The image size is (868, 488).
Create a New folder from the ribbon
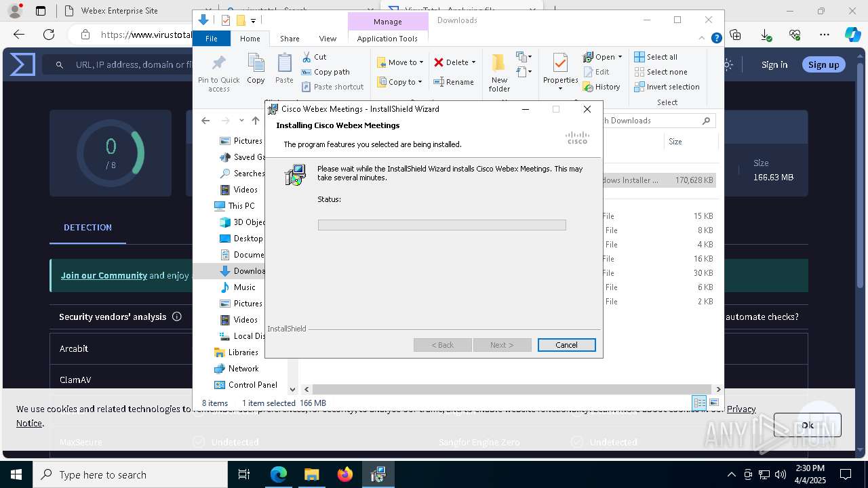pyautogui.click(x=499, y=73)
